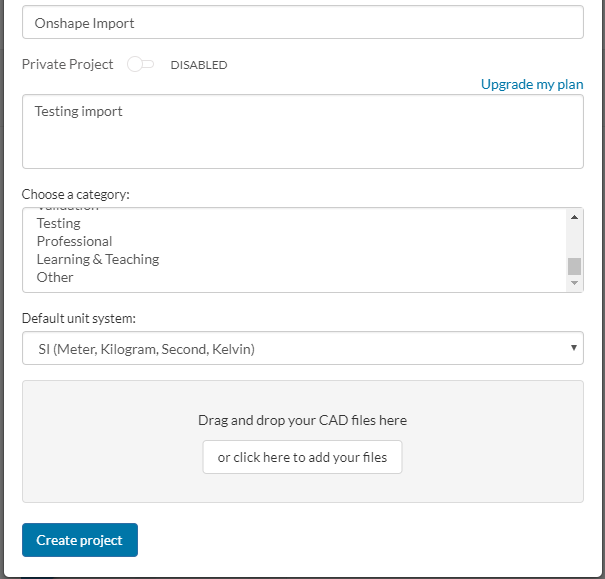Select the partially hidden top category item

(68, 209)
